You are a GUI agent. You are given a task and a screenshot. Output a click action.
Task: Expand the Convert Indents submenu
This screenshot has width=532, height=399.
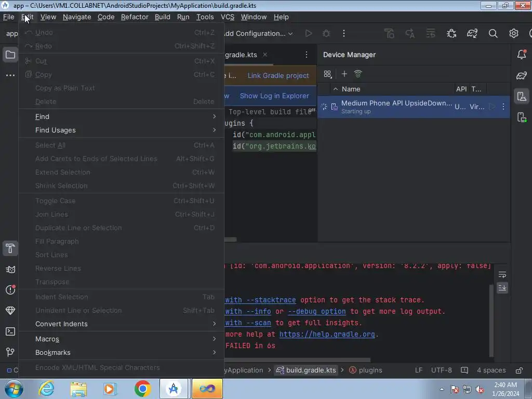coord(121,324)
